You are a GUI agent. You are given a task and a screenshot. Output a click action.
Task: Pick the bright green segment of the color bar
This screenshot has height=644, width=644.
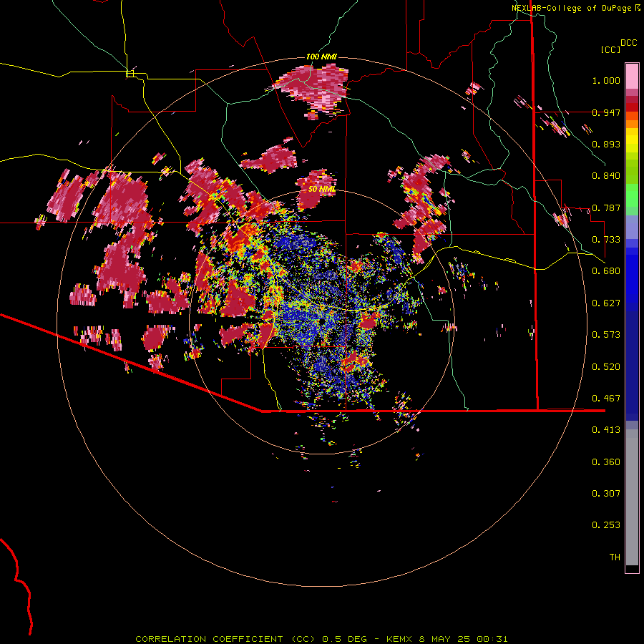coord(632,195)
